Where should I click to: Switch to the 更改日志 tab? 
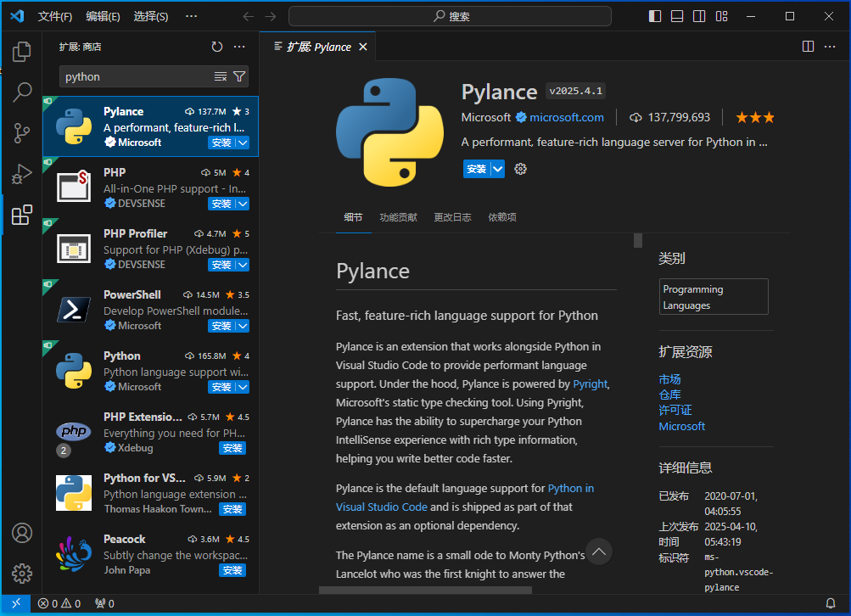pos(452,217)
